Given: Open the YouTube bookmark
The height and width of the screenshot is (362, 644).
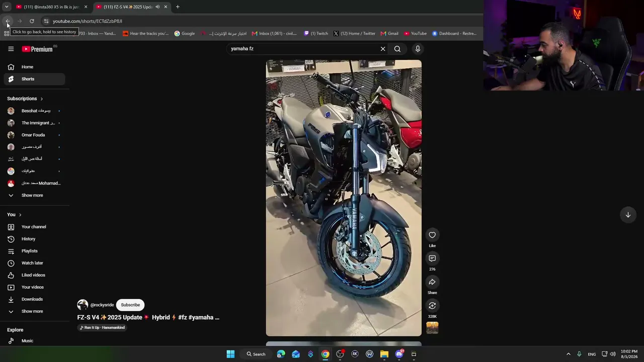Looking at the screenshot, I should pos(415,34).
